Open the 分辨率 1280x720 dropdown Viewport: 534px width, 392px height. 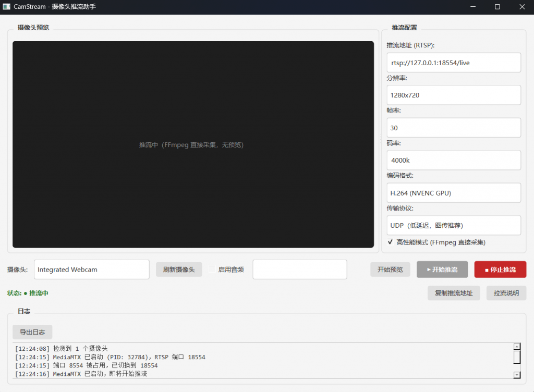453,95
